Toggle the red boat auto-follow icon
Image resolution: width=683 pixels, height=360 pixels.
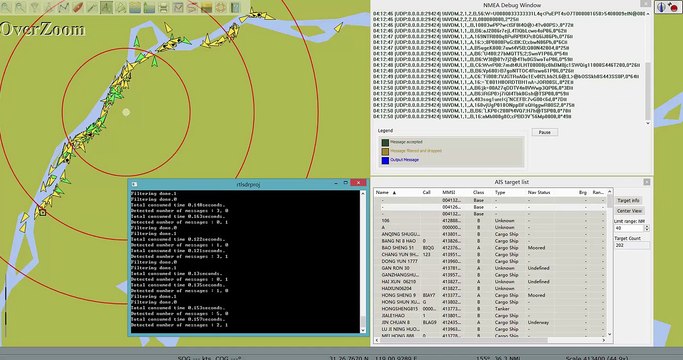click(x=78, y=7)
